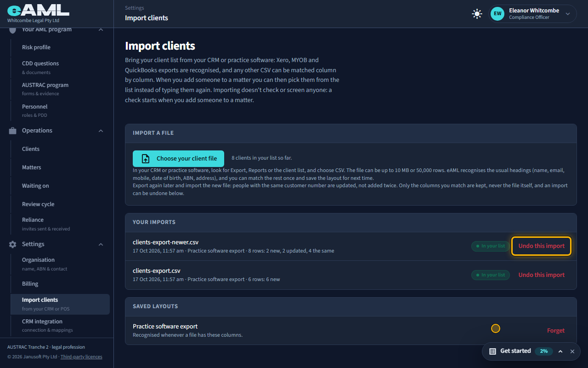
Task: Click the EW user avatar
Action: click(498, 14)
